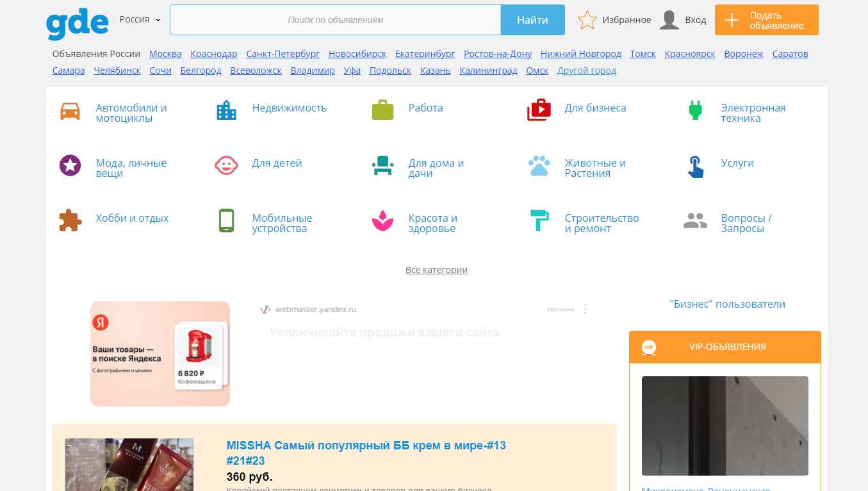Viewport: 868px width, 491px height.
Task: Click the Найти search button
Action: click(532, 20)
